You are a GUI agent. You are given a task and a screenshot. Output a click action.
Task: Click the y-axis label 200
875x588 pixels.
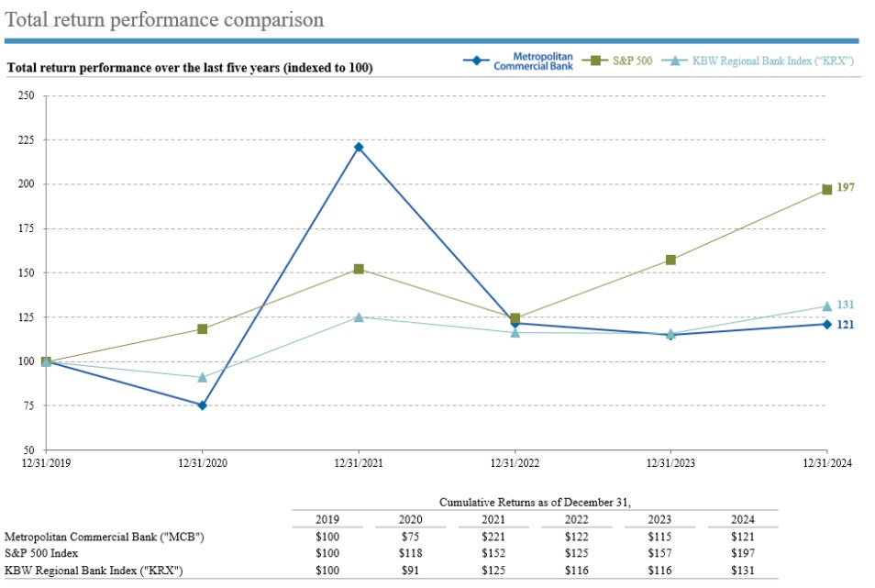pos(27,184)
